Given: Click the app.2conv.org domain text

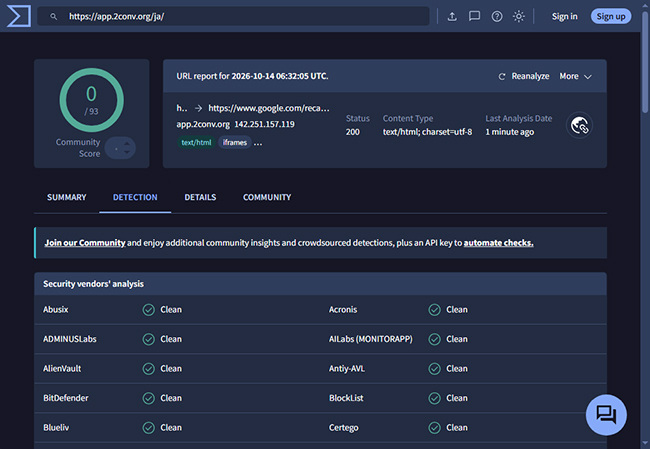Looking at the screenshot, I should (203, 124).
